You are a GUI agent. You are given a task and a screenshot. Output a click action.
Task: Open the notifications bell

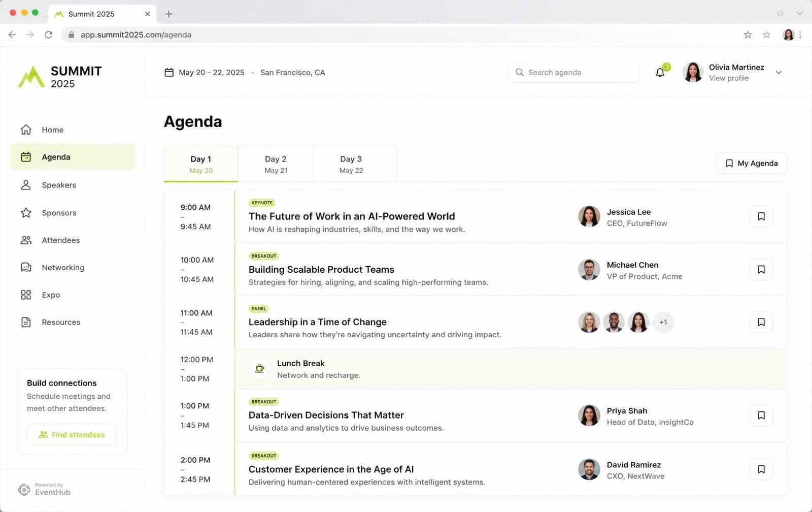(x=660, y=72)
